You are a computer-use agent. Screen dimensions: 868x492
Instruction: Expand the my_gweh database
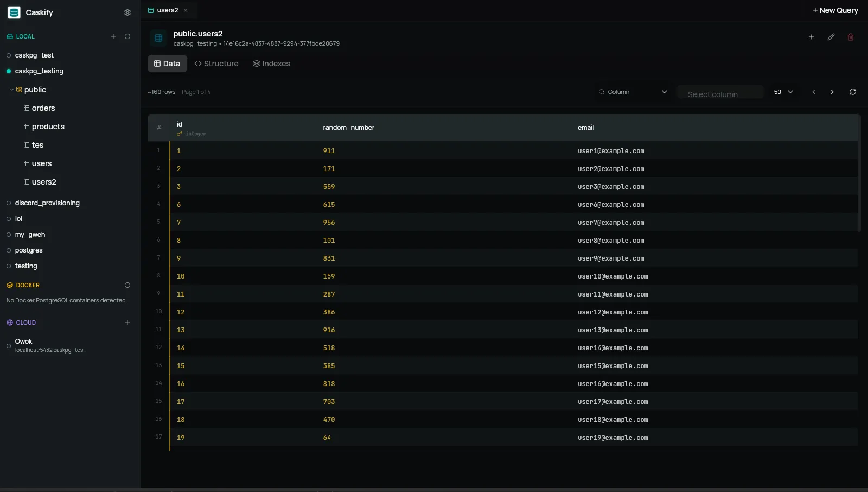click(x=30, y=235)
